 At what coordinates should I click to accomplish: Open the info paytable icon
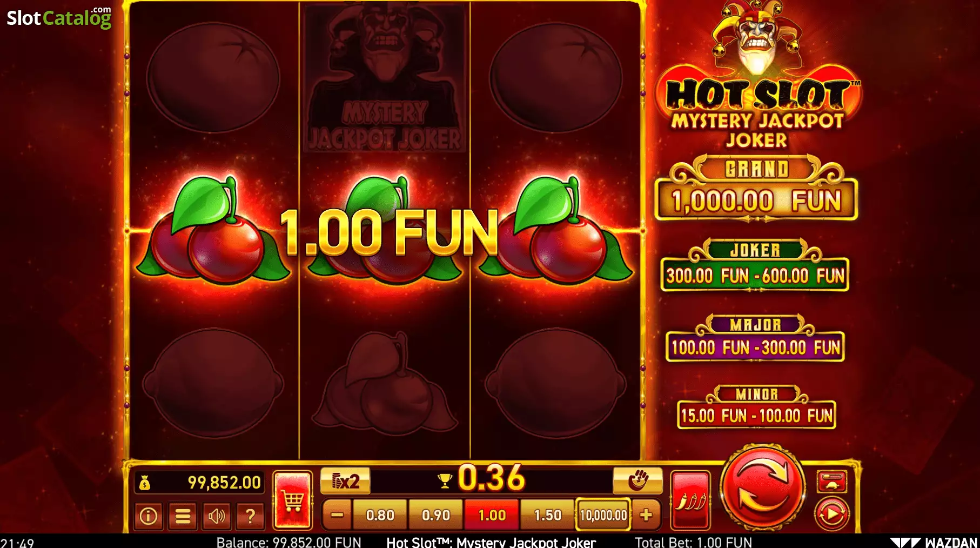(149, 516)
